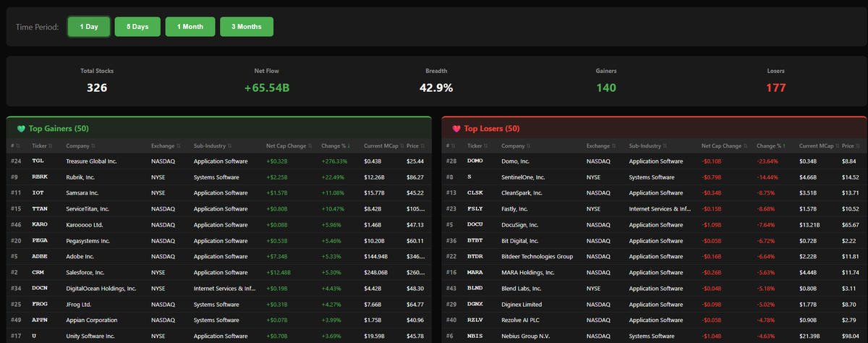This screenshot has height=343, width=868.
Task: Sort Top Losers by Sub-Industry column
Action: 648,145
